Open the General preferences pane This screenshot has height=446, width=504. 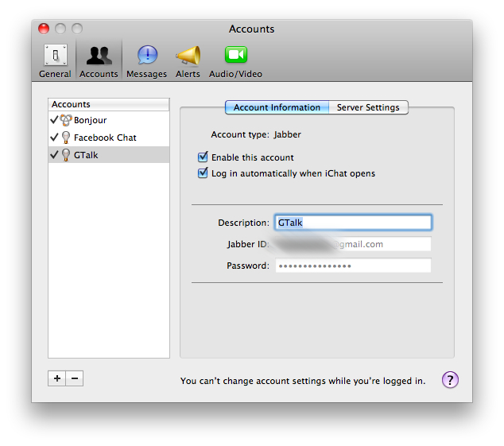(55, 60)
